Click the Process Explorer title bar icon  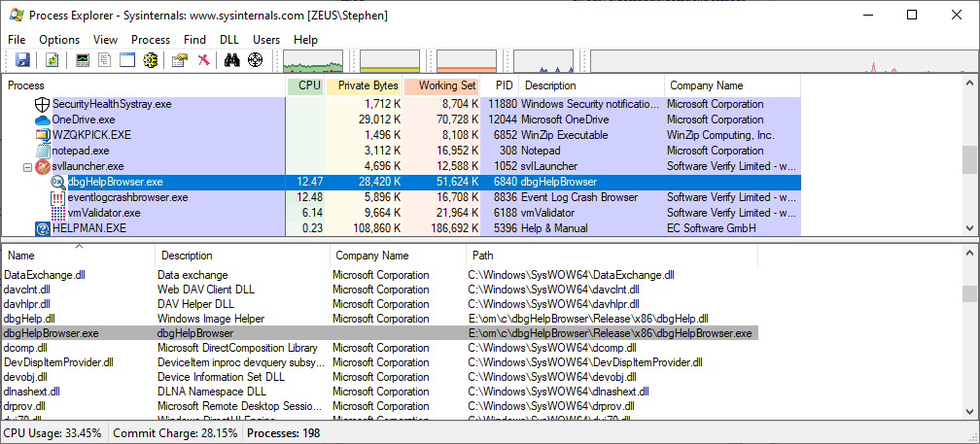pos(17,15)
